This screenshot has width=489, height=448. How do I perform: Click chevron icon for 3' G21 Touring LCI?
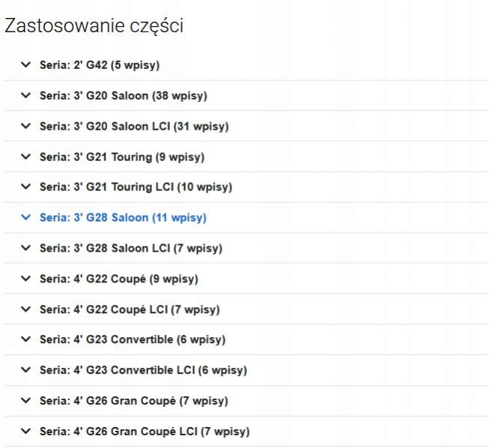[26, 187]
